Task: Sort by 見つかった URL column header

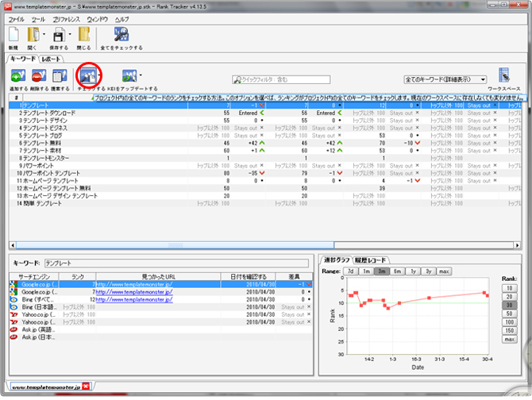Action: click(x=159, y=277)
